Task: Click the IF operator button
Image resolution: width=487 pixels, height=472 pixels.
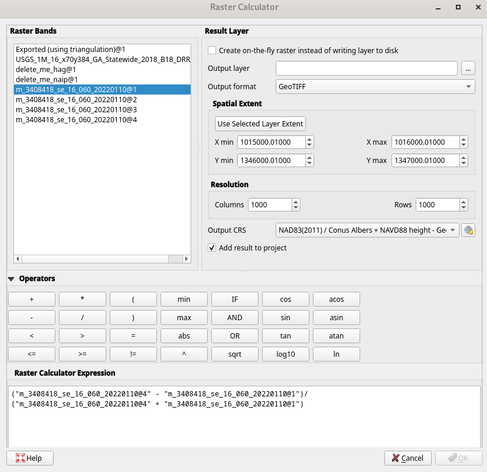Action: tap(235, 299)
